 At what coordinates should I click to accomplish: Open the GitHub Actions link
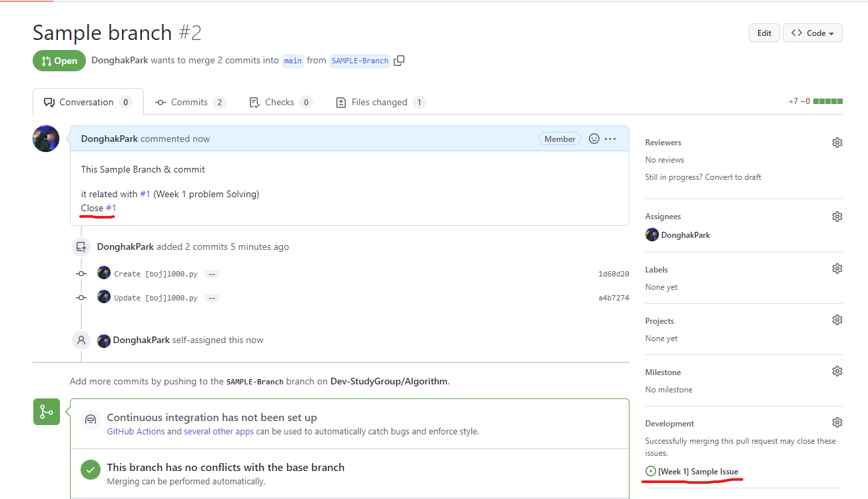(136, 431)
